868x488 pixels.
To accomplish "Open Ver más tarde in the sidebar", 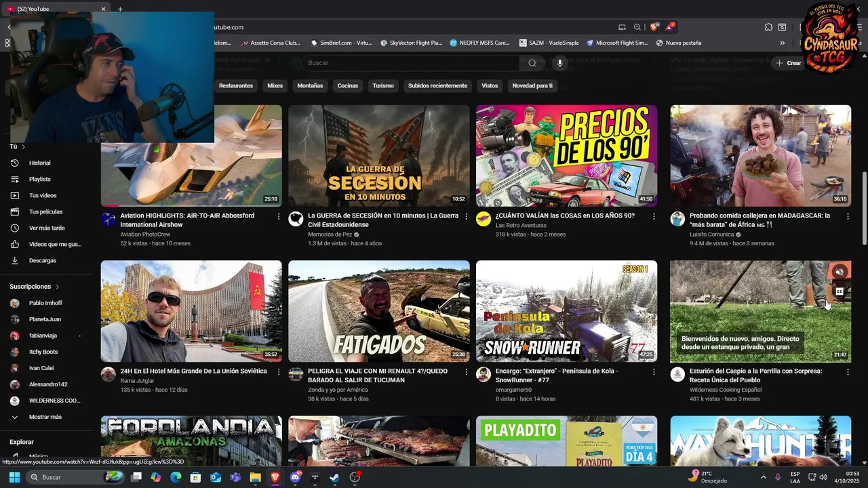I will coord(46,228).
